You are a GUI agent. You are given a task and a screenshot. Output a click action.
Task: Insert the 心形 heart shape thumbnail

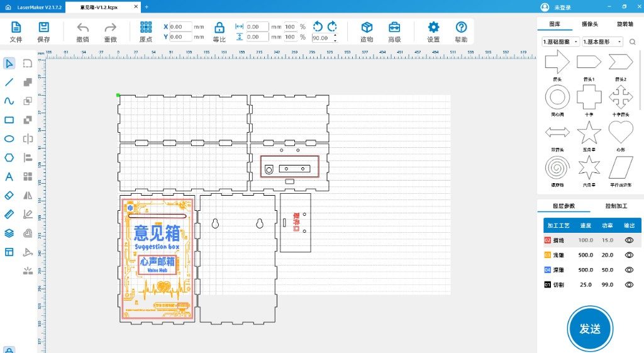coord(621,132)
